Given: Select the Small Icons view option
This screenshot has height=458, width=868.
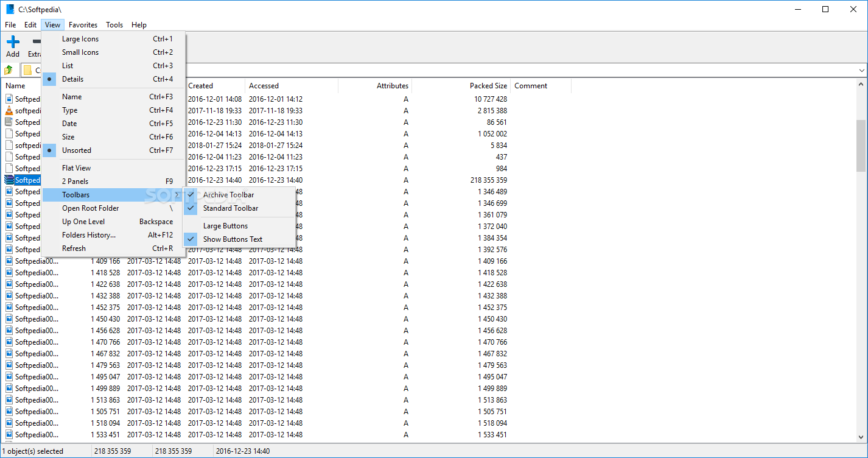Looking at the screenshot, I should tap(113, 52).
